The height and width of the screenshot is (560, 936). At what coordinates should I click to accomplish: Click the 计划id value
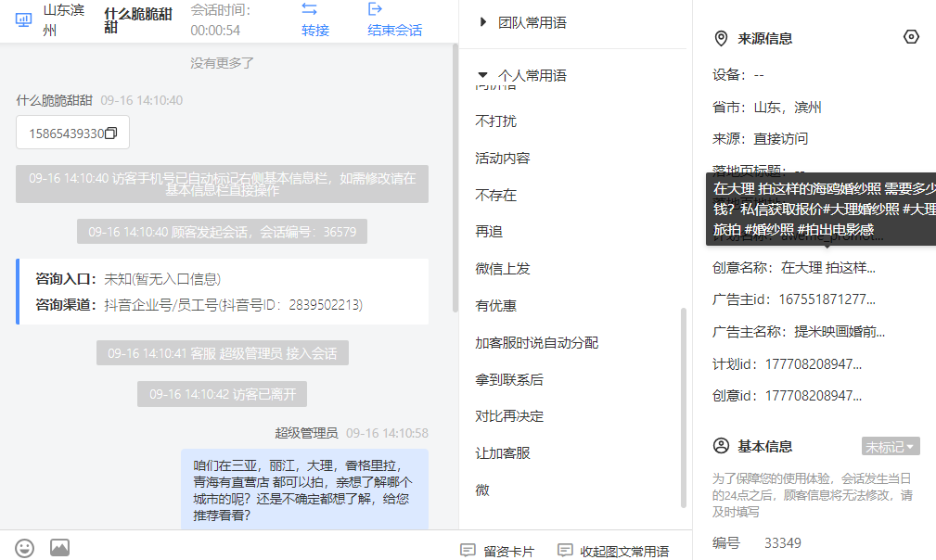click(x=814, y=363)
